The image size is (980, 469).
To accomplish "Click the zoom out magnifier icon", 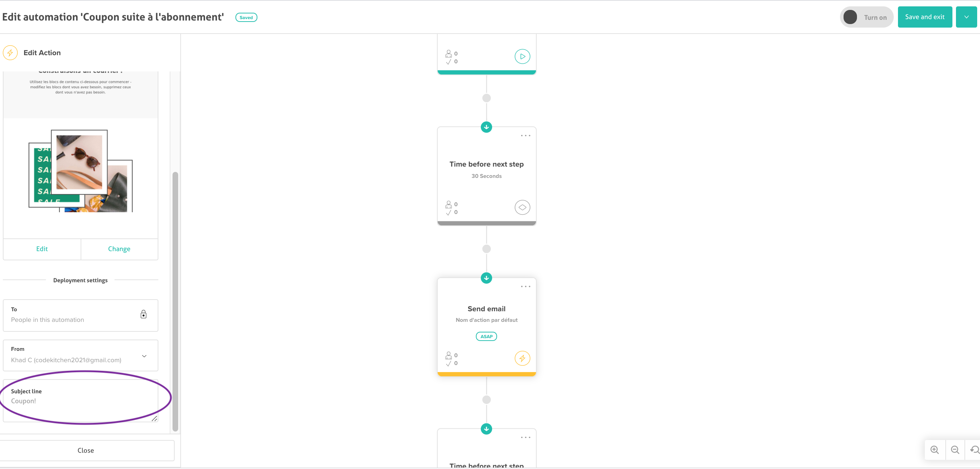I will (955, 450).
